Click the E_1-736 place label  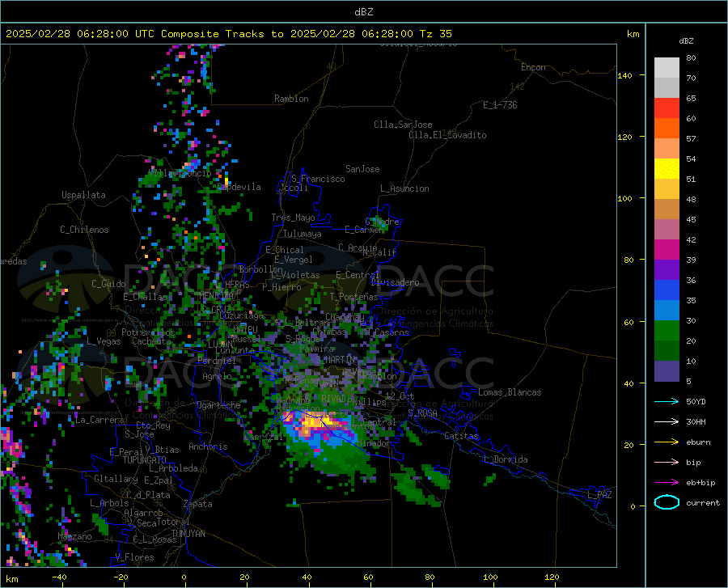pos(500,105)
